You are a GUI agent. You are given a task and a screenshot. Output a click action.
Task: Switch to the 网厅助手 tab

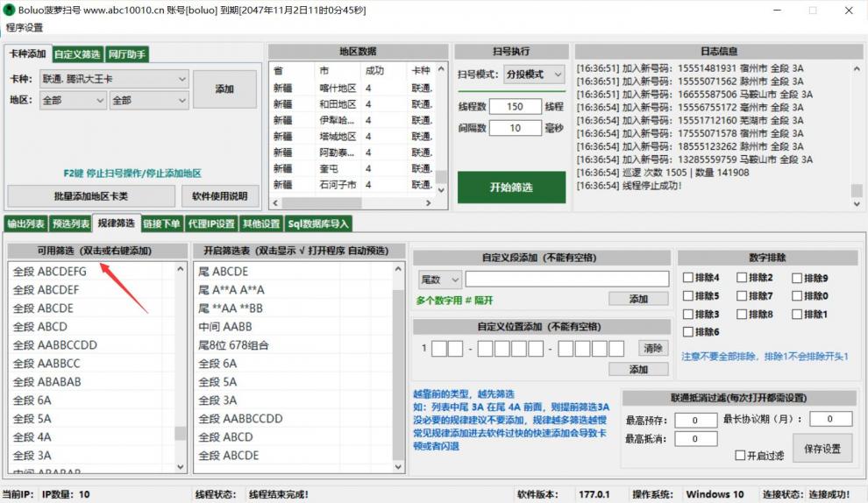[x=127, y=54]
